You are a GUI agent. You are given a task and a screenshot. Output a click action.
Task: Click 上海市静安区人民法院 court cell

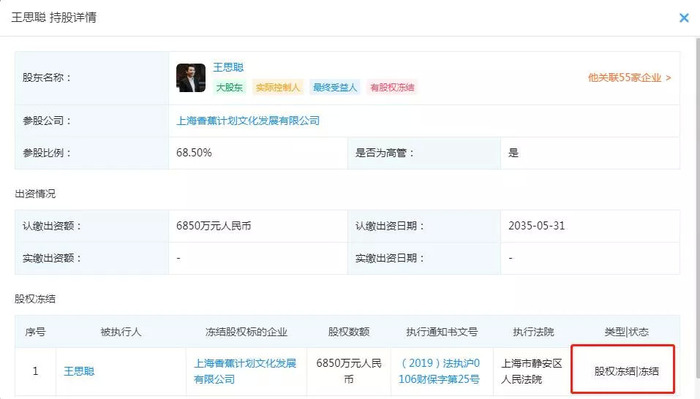click(x=532, y=371)
